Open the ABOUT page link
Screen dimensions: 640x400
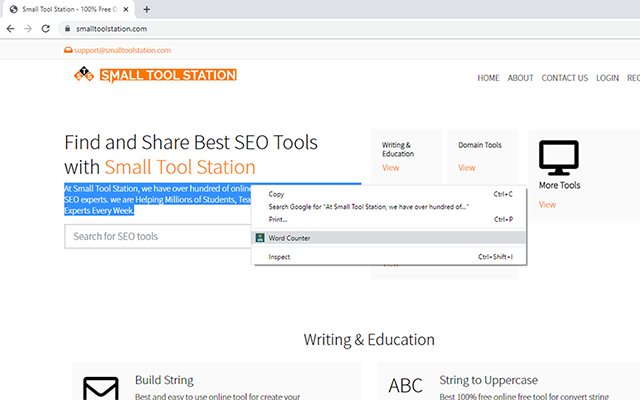point(520,78)
